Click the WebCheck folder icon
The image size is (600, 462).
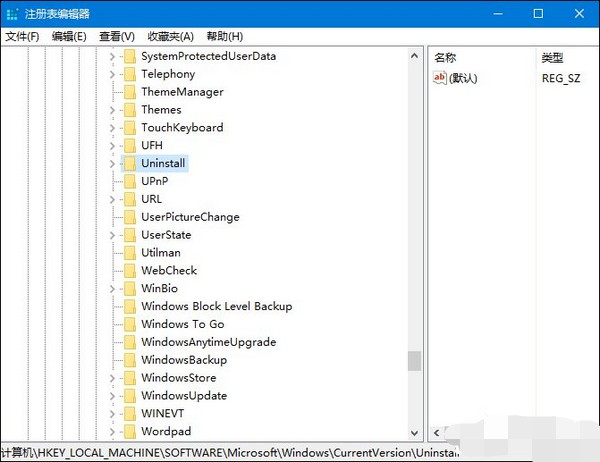pos(130,271)
